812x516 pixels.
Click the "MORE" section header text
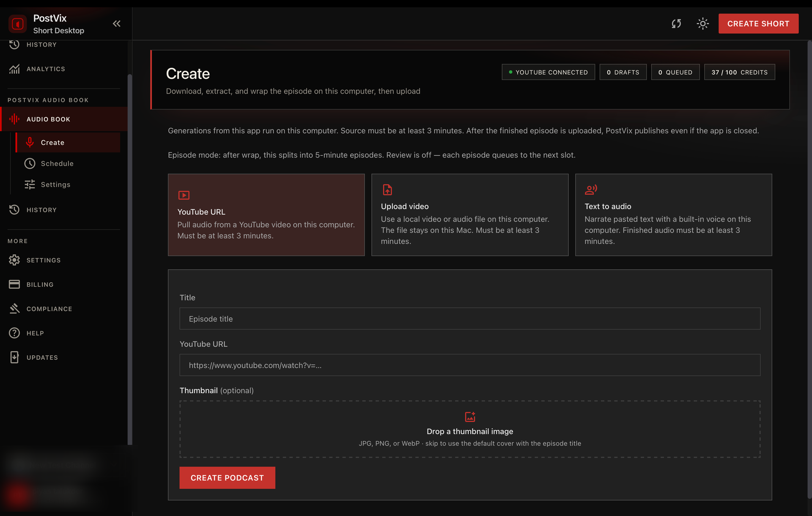pos(18,241)
